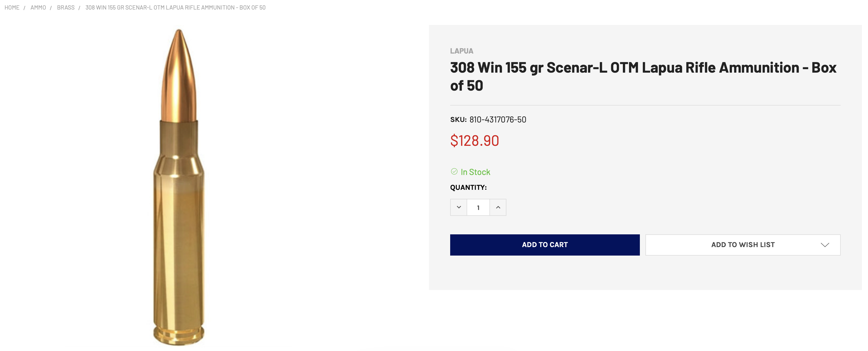This screenshot has height=351, width=868.
Task: Click the red $128.90 price
Action: 474,141
